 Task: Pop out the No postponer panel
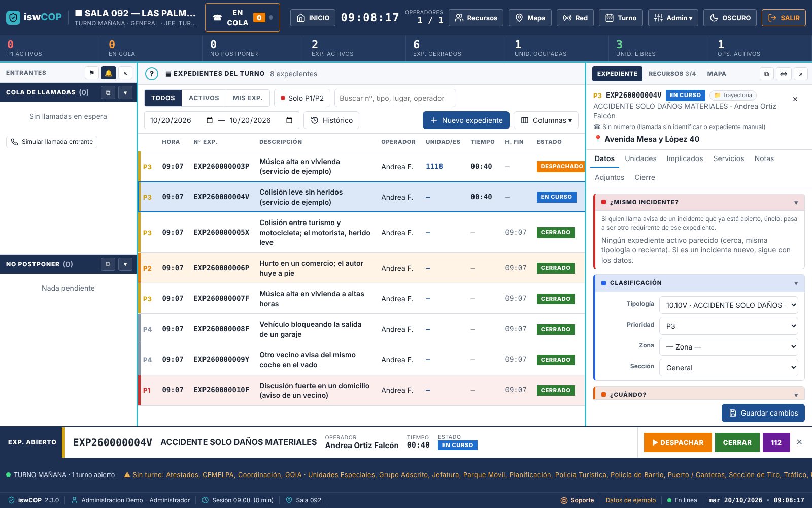(108, 264)
